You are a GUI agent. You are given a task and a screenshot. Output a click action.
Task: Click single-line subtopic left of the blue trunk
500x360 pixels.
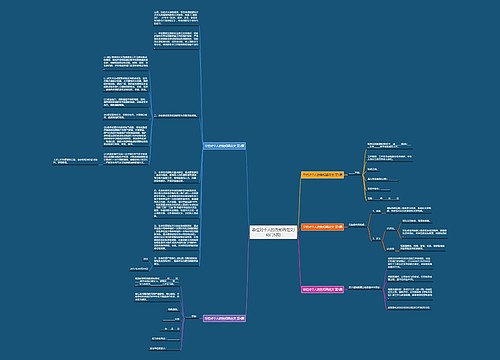click(x=176, y=116)
